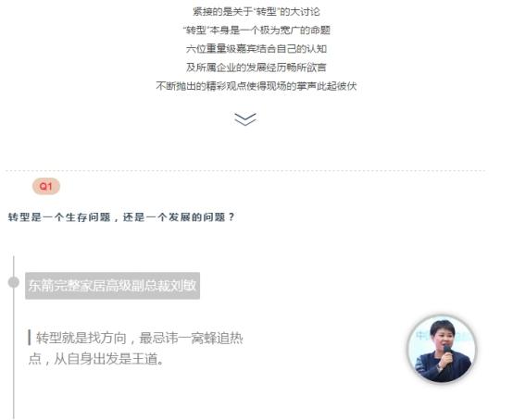Click the gray banner naming 刘敏
This screenshot has width=513, height=420.
click(113, 286)
